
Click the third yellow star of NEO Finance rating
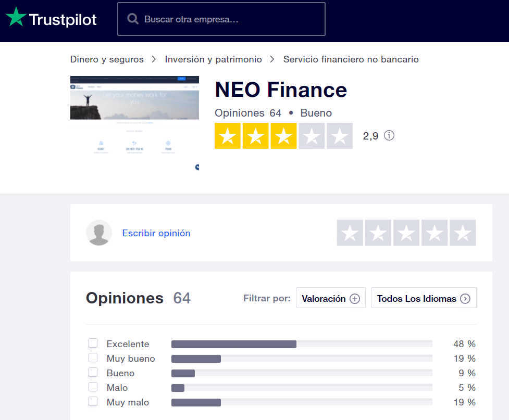tap(284, 136)
